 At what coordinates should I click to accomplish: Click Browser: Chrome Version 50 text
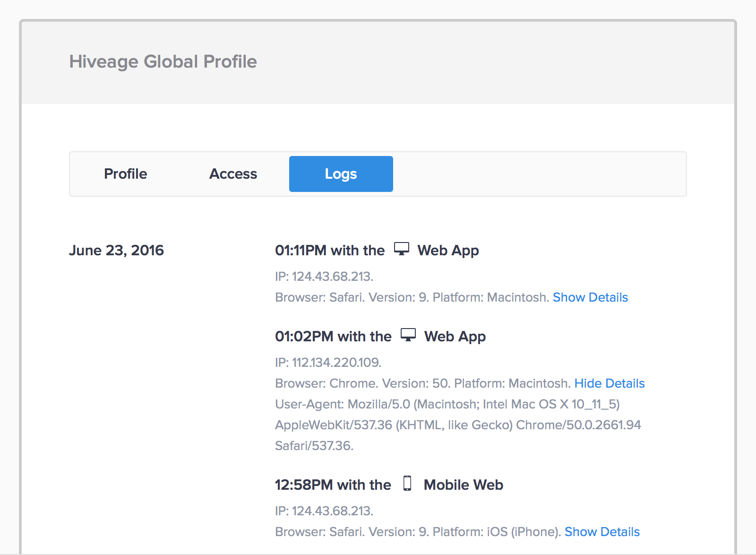[x=423, y=383]
